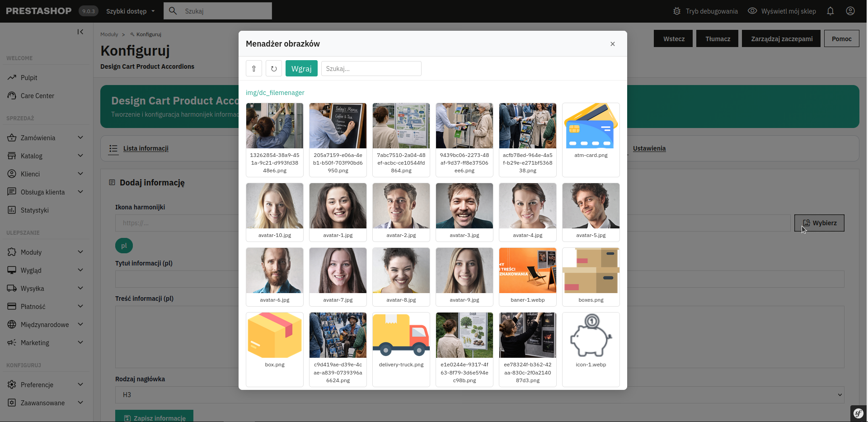The height and width of the screenshot is (422, 868).
Task: Click the Preferencje gear icon
Action: (x=12, y=385)
